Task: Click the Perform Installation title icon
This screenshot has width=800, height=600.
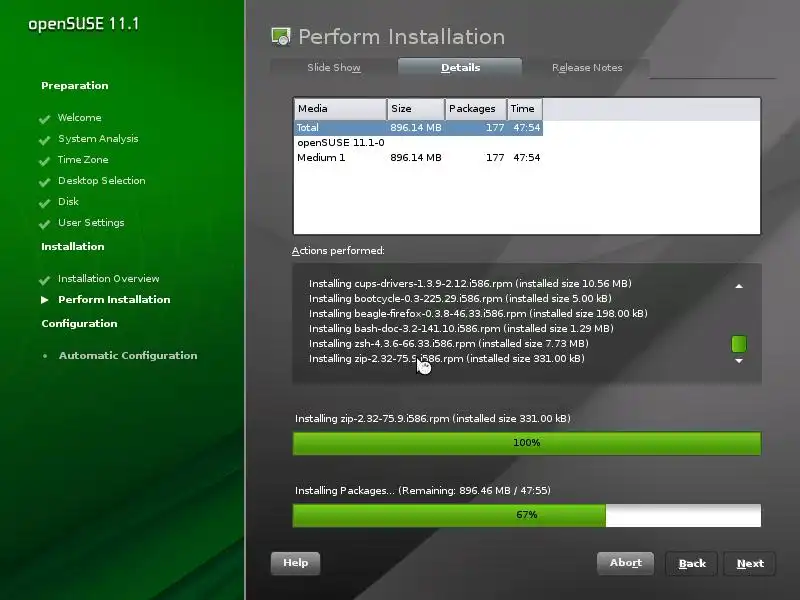Action: (x=281, y=37)
